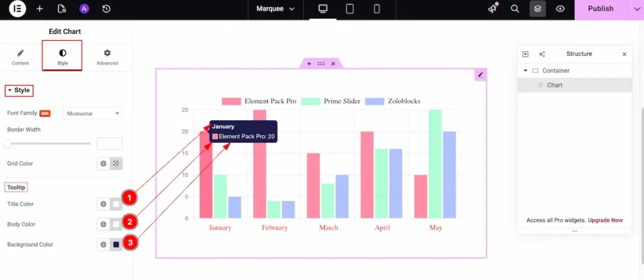Toggle the Structure layers icon
The image size is (644, 280).
click(538, 9)
